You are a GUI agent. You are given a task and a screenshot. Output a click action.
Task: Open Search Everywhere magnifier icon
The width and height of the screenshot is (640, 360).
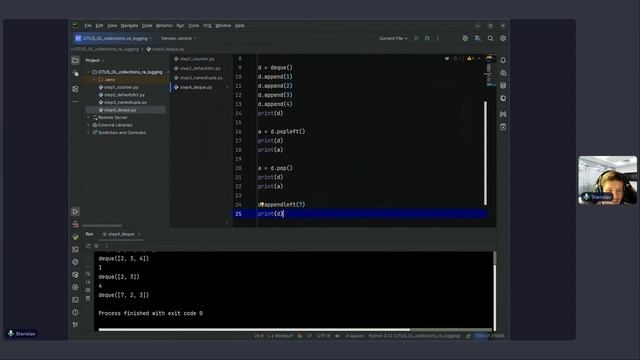point(490,38)
